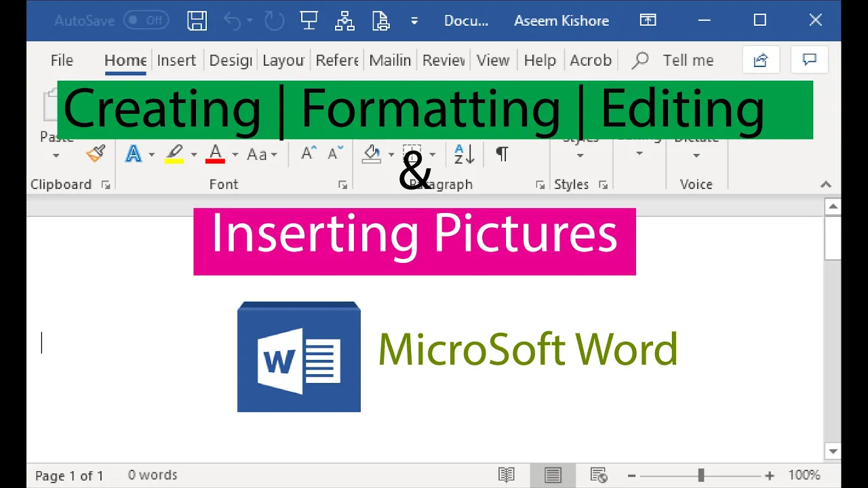
Task: Toggle the AutoSave switch
Action: tap(146, 20)
